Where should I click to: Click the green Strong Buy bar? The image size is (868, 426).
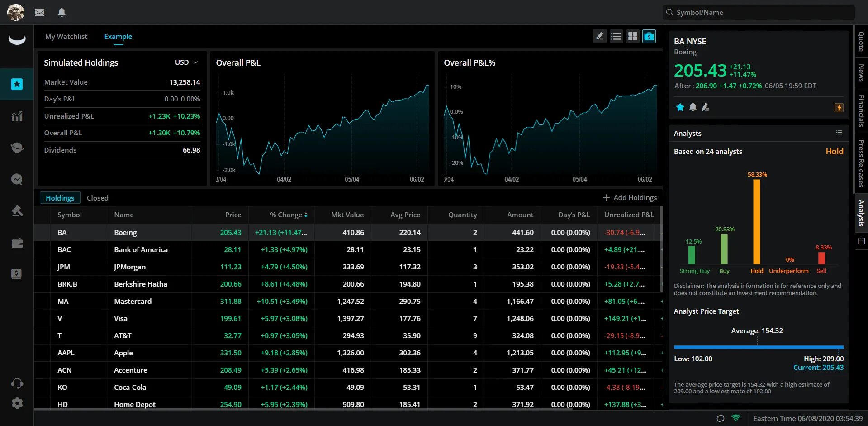tap(691, 255)
